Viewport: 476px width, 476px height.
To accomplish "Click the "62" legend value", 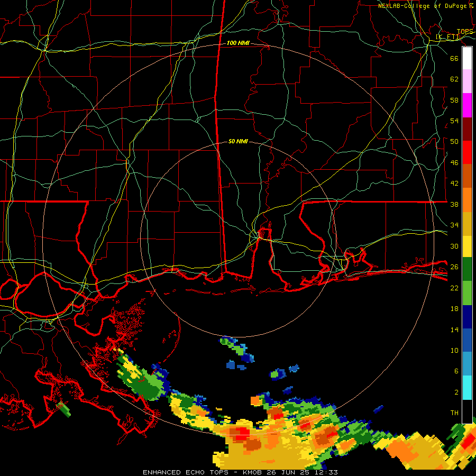I will (454, 79).
